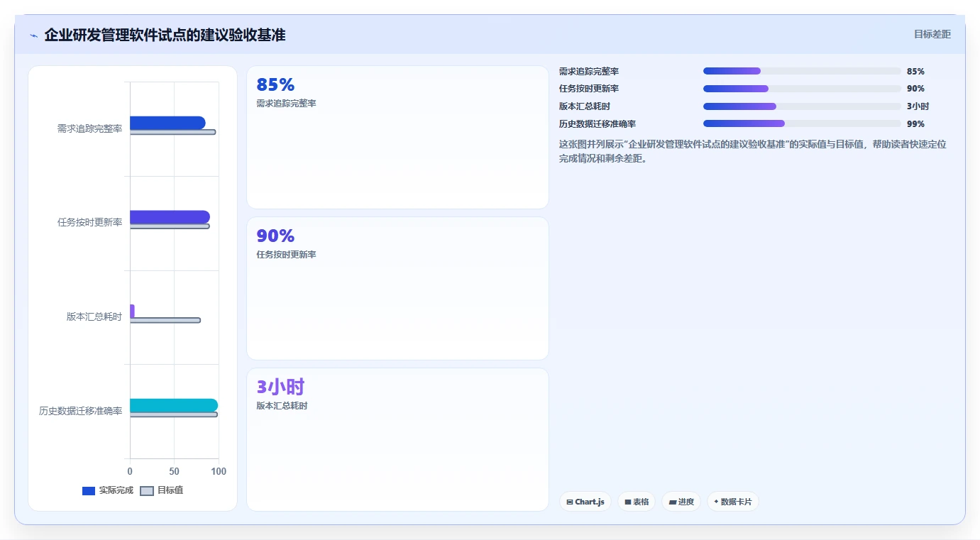Click the 历史数据迁移准确率 chart axis label
This screenshot has height=540, width=980.
tap(80, 411)
